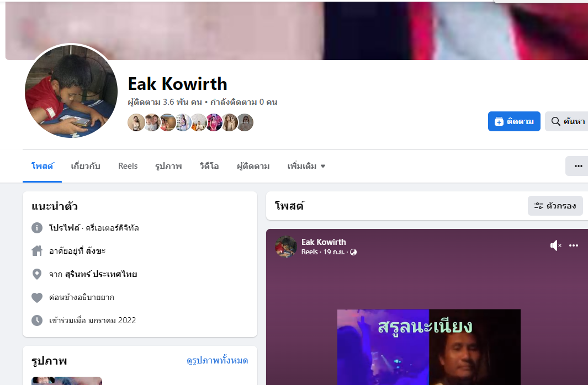Open the ผู้ติดตาม tab
The image size is (588, 385).
tap(253, 166)
